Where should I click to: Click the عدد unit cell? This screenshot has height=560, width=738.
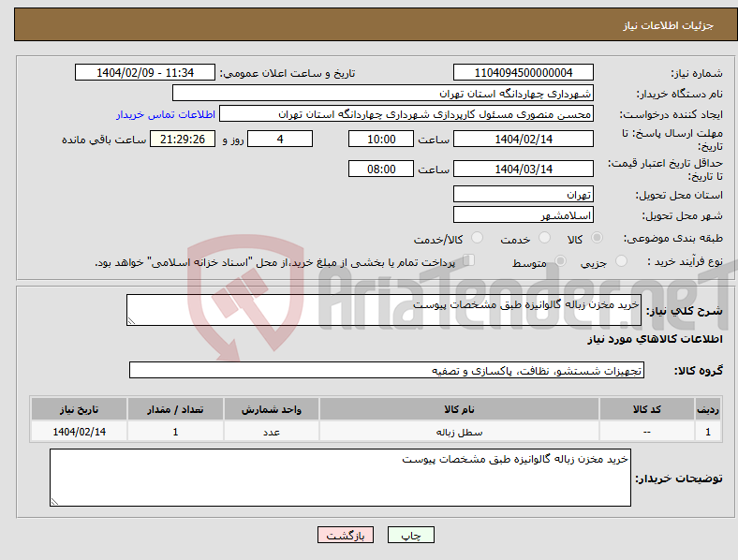272,432
